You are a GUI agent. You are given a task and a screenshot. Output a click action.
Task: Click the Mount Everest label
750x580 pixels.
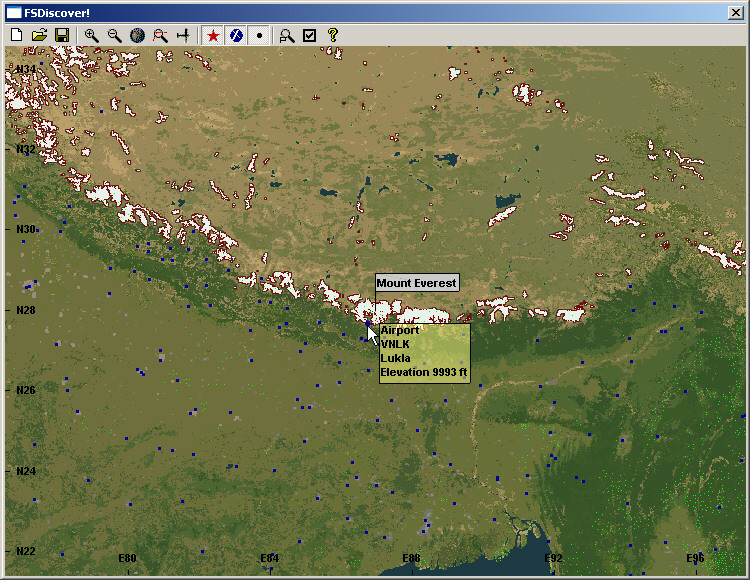(x=417, y=283)
